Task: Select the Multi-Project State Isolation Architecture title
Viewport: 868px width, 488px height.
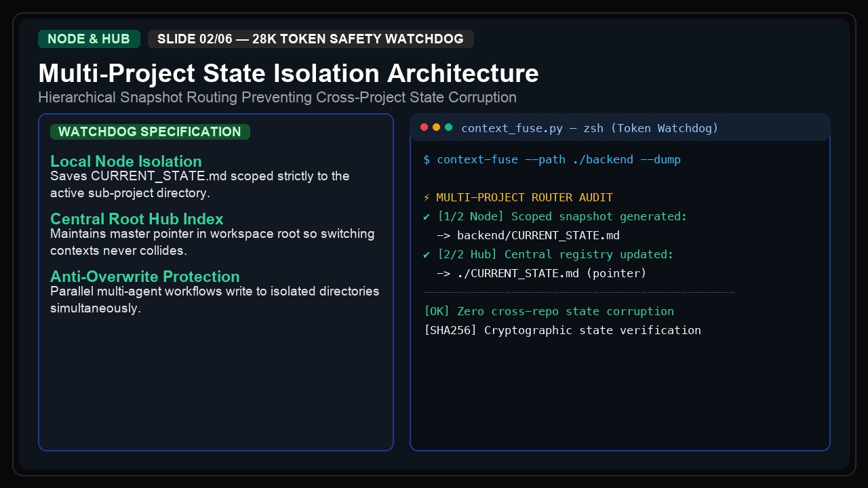Action: (x=288, y=73)
